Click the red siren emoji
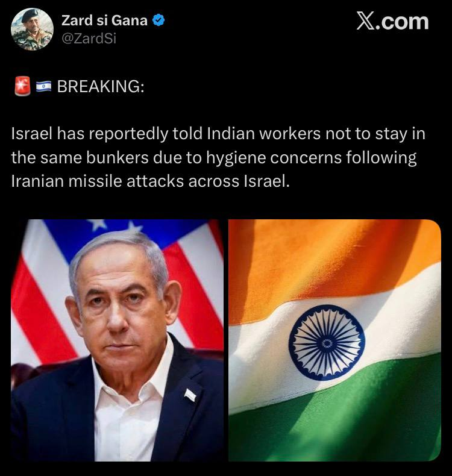This screenshot has width=452, height=476. pyautogui.click(x=22, y=86)
